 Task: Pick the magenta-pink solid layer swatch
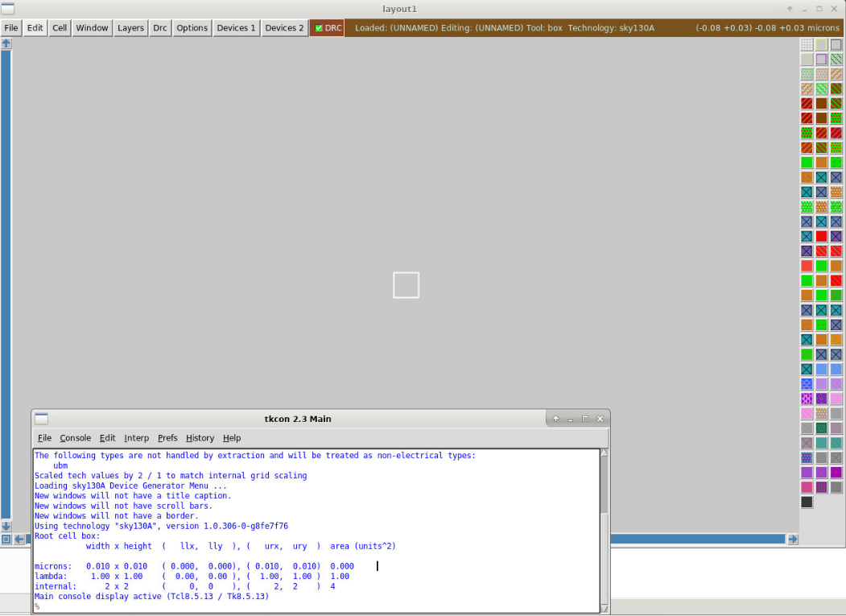807,487
